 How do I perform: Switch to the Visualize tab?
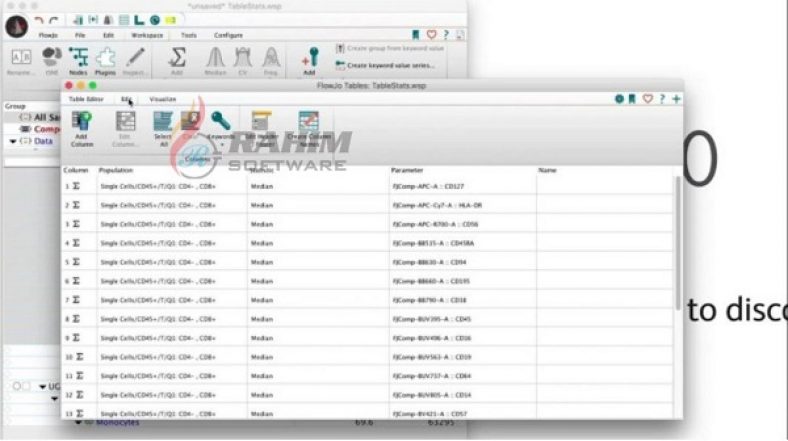(x=163, y=99)
